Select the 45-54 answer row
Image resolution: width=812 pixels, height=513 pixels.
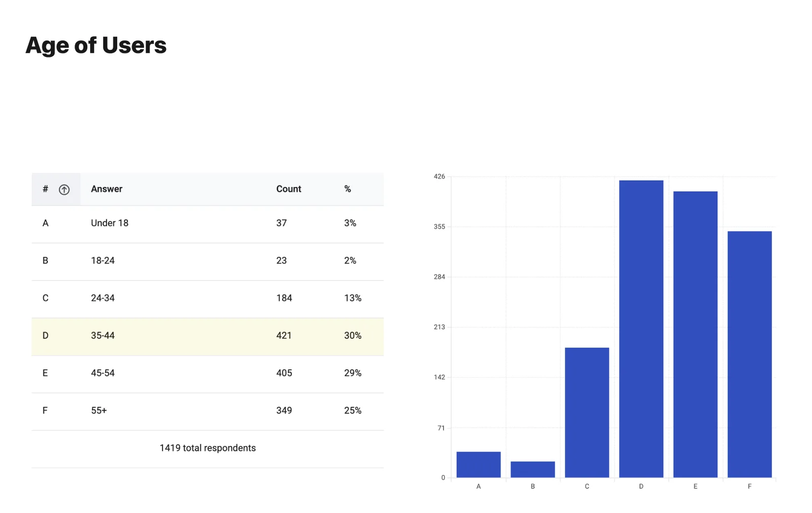coord(208,374)
